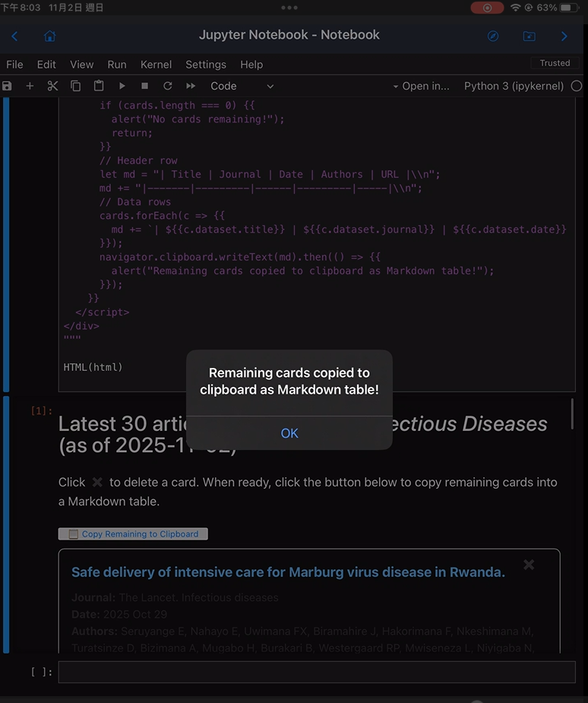Expand the Open in... dropdown

421,86
